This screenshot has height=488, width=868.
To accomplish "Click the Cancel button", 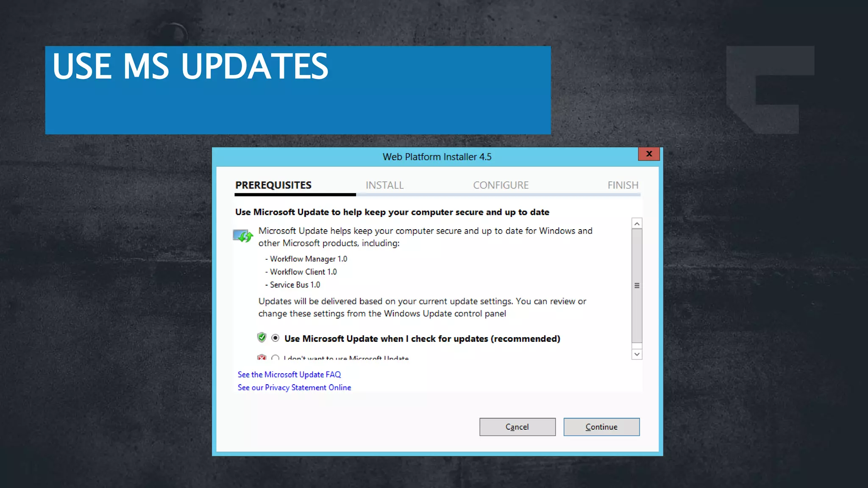I will pyautogui.click(x=517, y=427).
